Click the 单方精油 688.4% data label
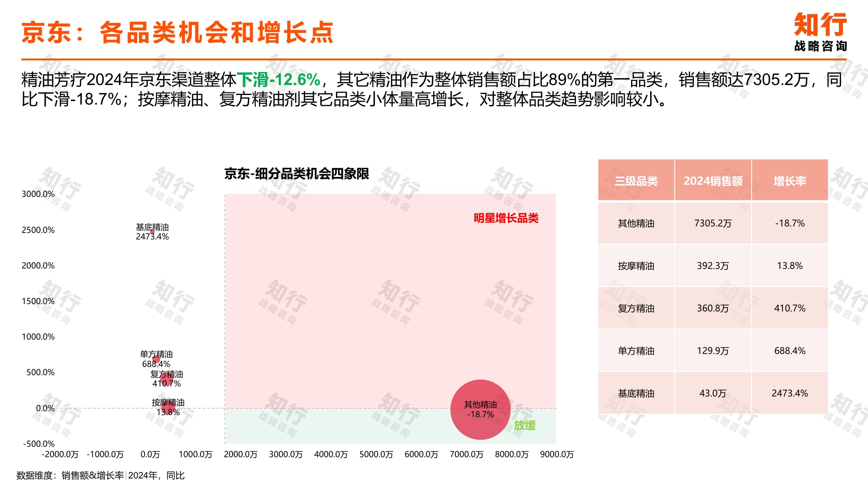Screen dimensions: 868x488 [156, 359]
